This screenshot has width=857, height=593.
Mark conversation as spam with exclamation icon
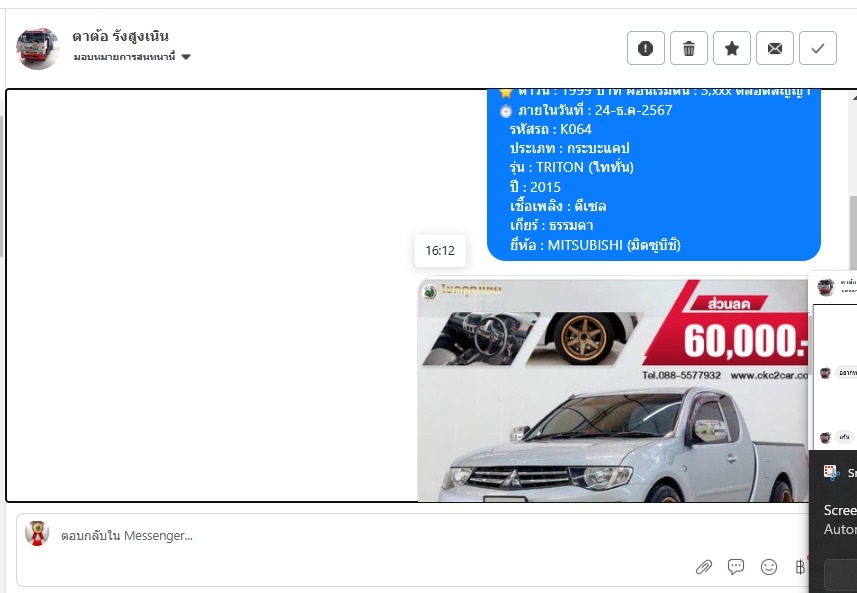click(x=645, y=49)
